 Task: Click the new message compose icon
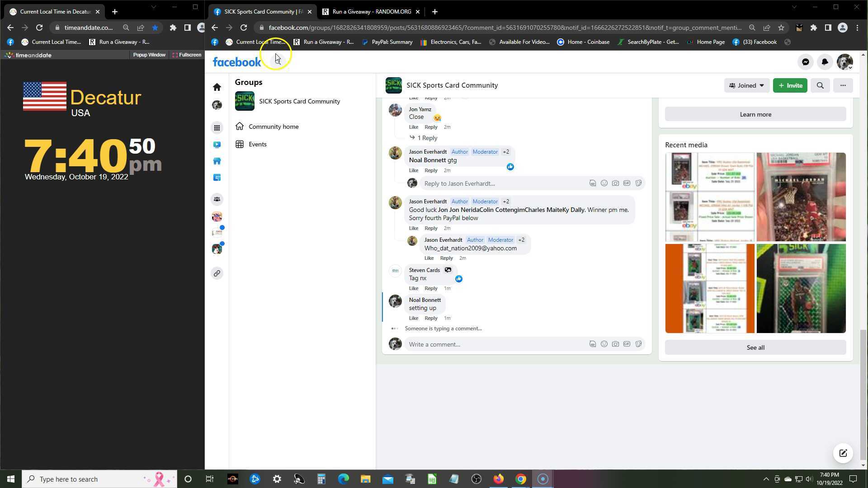[843, 453]
